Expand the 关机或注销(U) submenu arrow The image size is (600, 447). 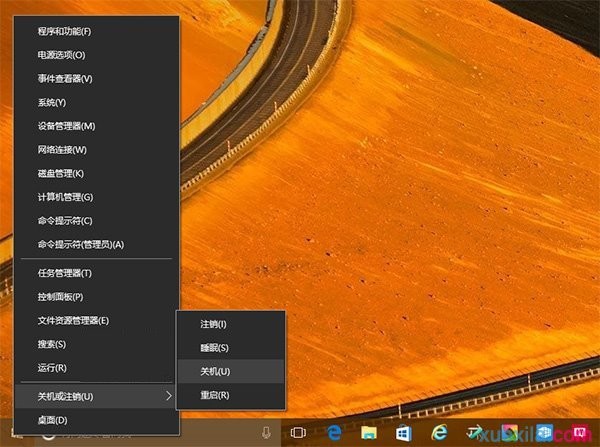click(x=167, y=396)
